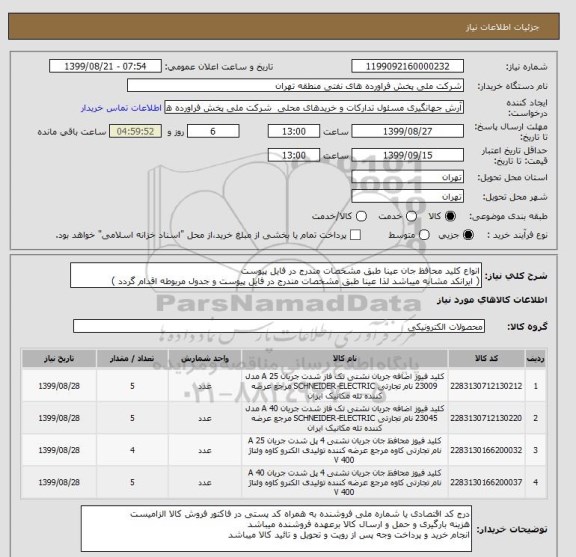This screenshot has width=576, height=557.
Task: Select the خدمت radio button
Action: click(x=411, y=216)
